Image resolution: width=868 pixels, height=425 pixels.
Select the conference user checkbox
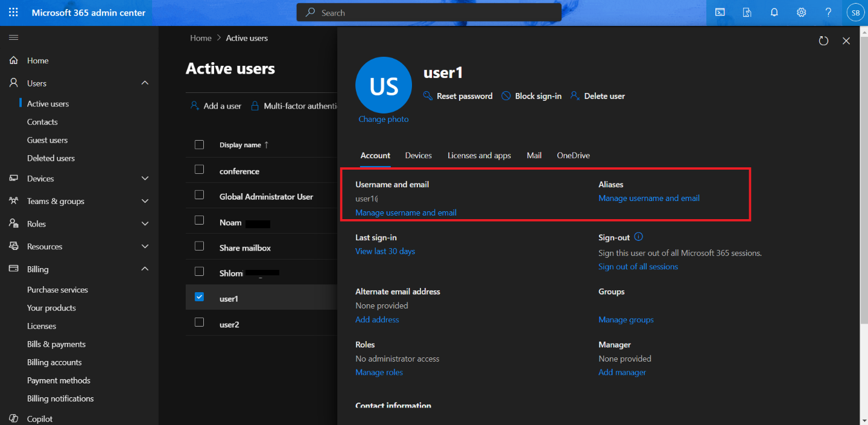tap(200, 170)
